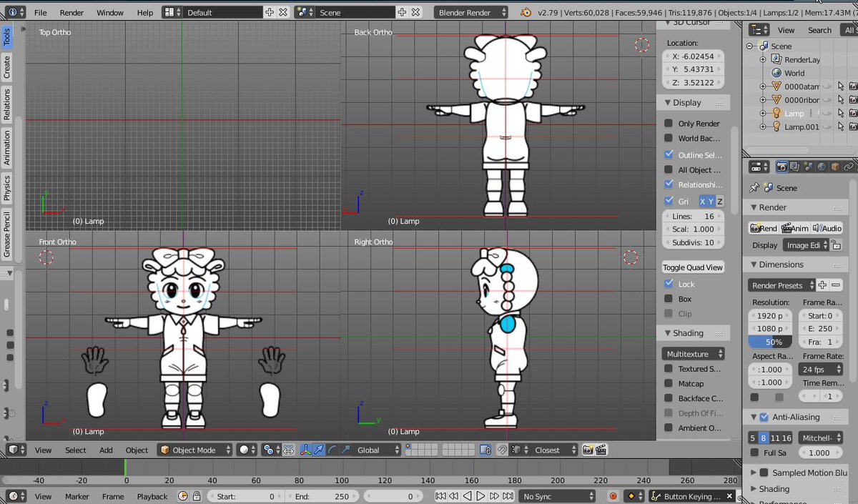Uncheck the Relationship Lines checkbox
This screenshot has width=858, height=504.
669,184
